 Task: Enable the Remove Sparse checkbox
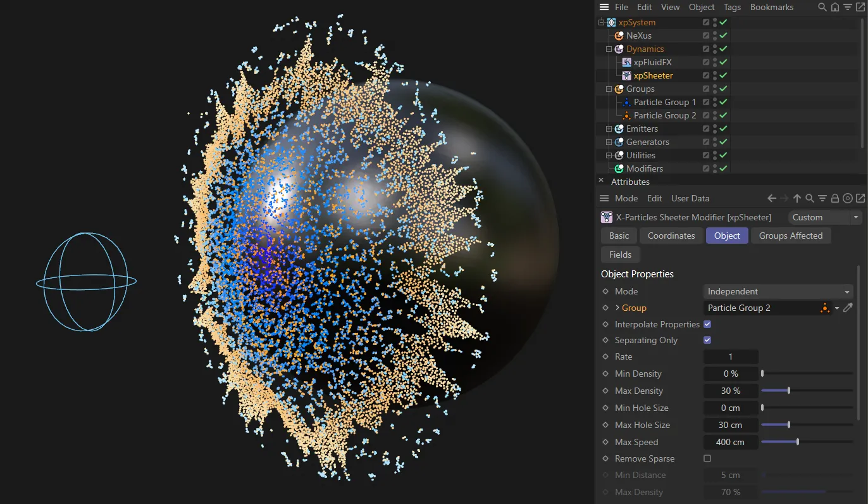click(707, 458)
